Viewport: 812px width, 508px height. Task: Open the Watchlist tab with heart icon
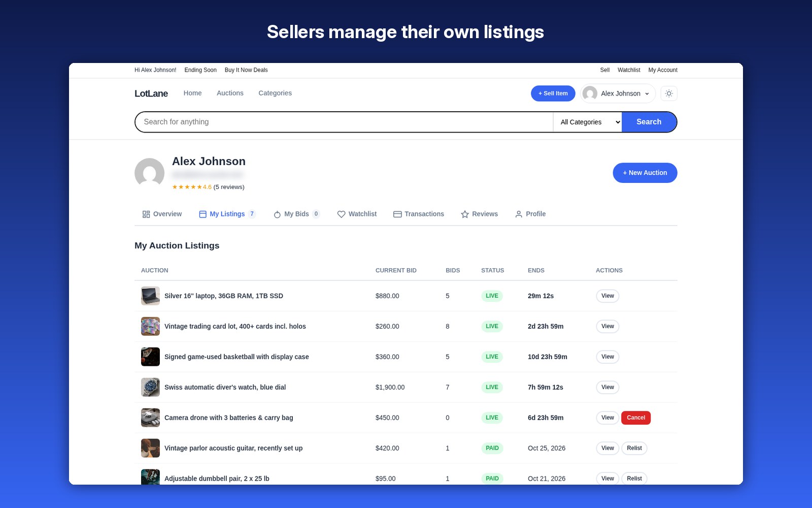pyautogui.click(x=357, y=214)
